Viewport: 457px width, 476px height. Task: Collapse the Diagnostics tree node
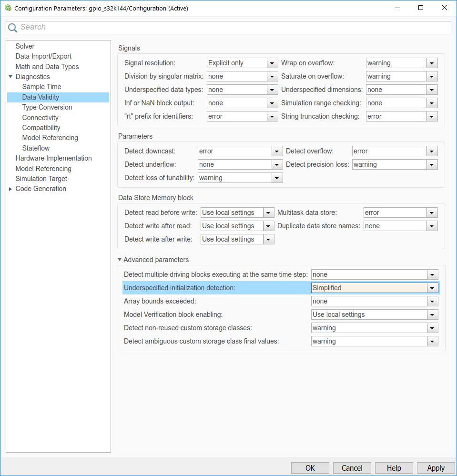click(x=10, y=77)
